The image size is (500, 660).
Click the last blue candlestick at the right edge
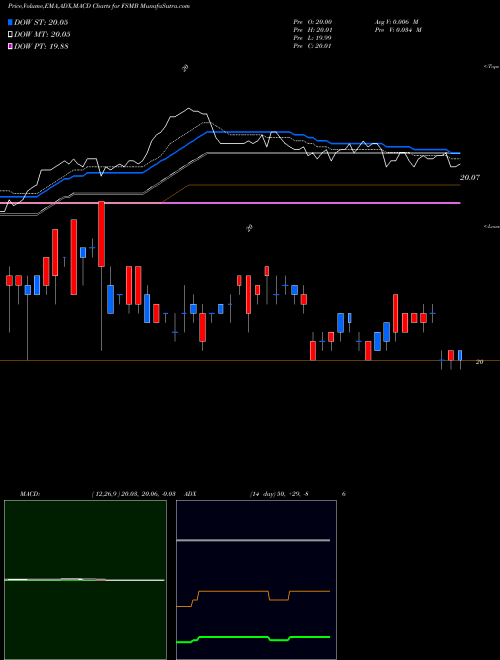point(460,355)
